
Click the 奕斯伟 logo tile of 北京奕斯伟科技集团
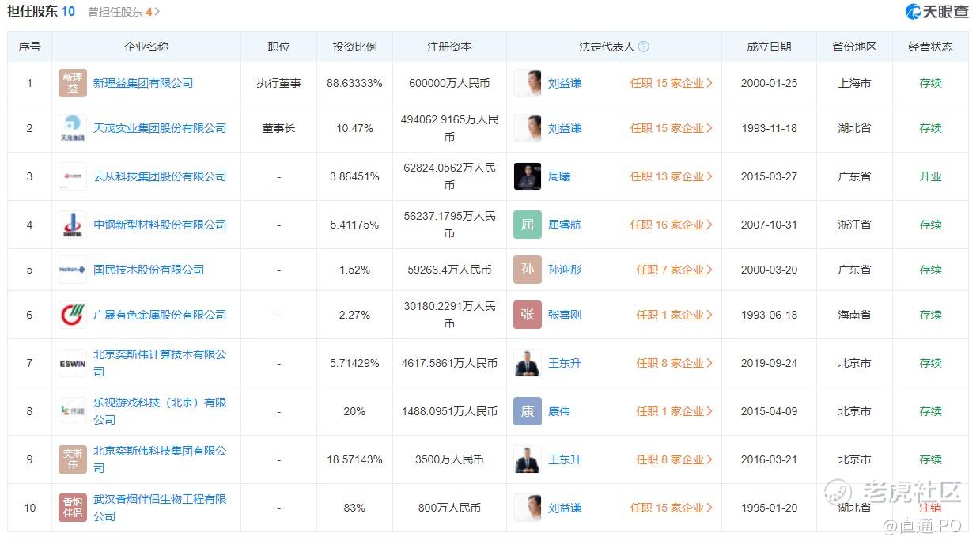point(73,459)
